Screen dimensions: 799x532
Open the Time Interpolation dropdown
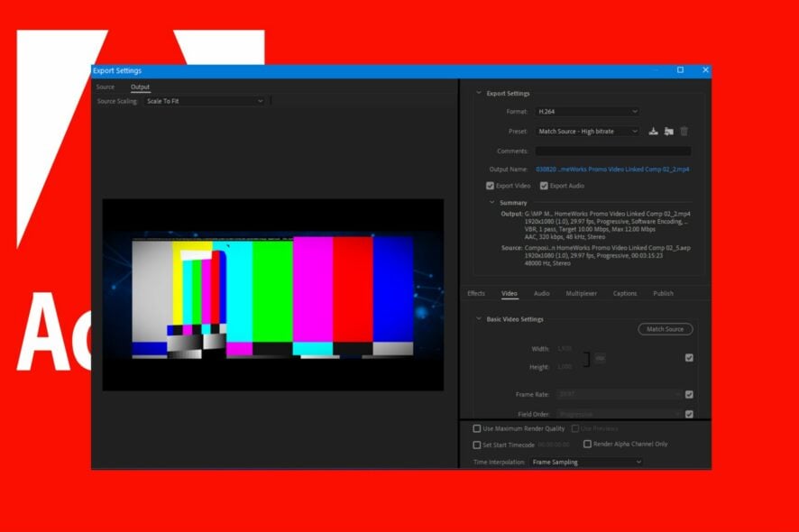[586, 462]
